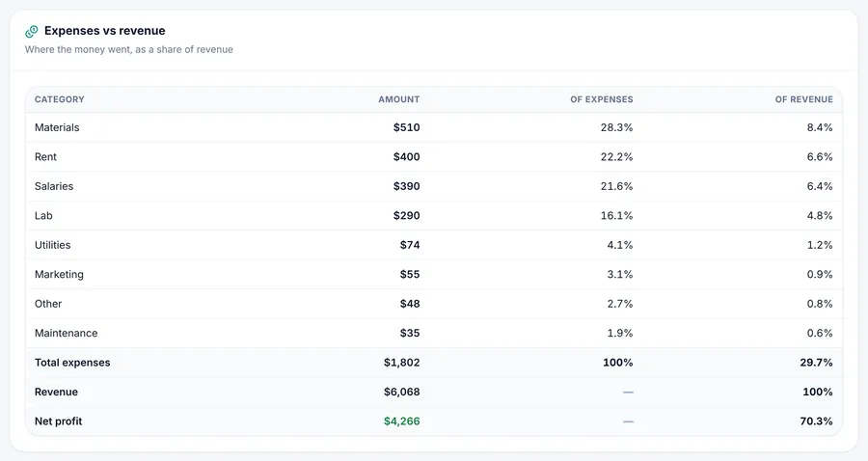Click the Rent amount $400
This screenshot has height=461, width=868.
coord(406,156)
